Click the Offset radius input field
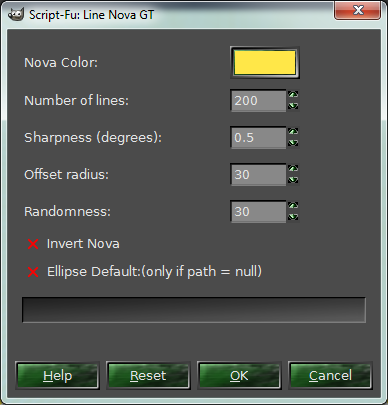Image resolution: width=388 pixels, height=405 pixels. tap(258, 174)
